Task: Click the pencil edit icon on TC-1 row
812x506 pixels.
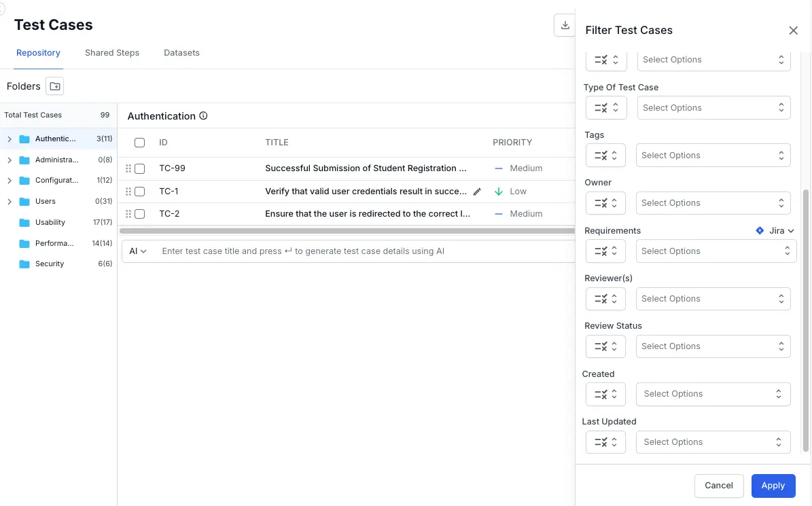Action: [x=477, y=192]
